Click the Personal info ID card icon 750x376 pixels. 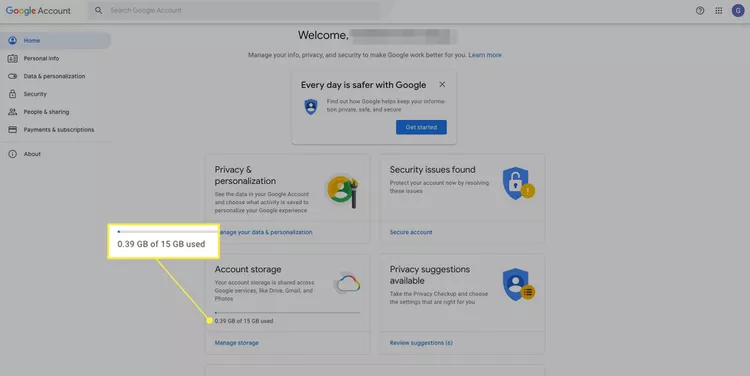coord(12,58)
